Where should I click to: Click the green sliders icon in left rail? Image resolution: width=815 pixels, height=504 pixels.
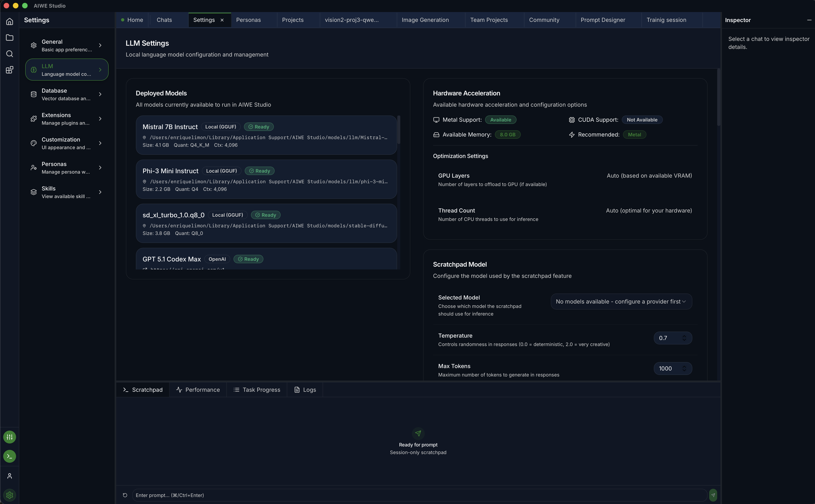tap(10, 437)
